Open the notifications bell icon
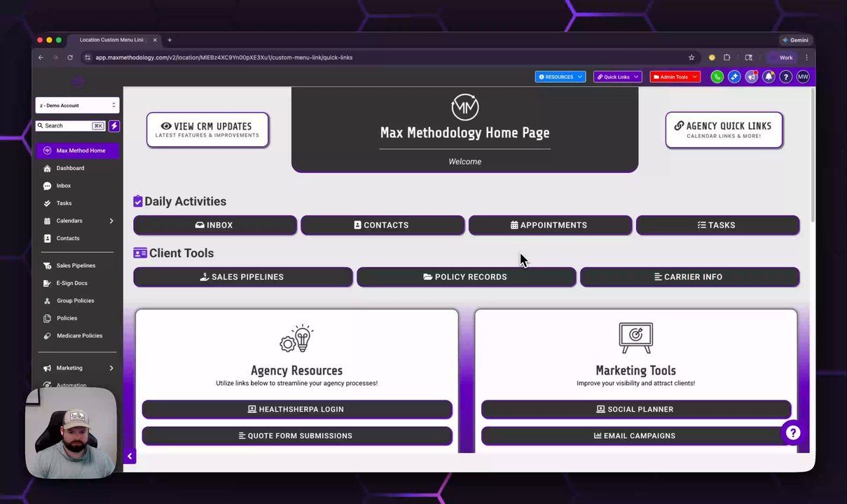Viewport: 847px width, 504px height. [769, 77]
